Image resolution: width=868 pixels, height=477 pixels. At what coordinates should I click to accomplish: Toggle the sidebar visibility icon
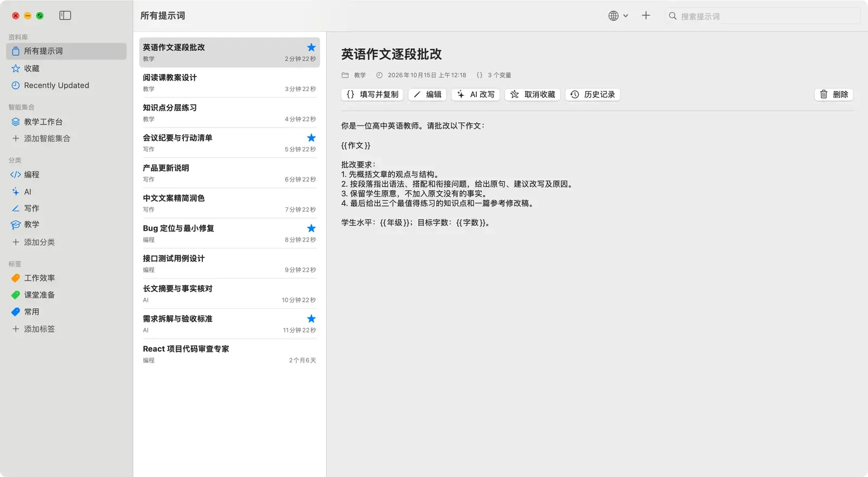(x=65, y=16)
